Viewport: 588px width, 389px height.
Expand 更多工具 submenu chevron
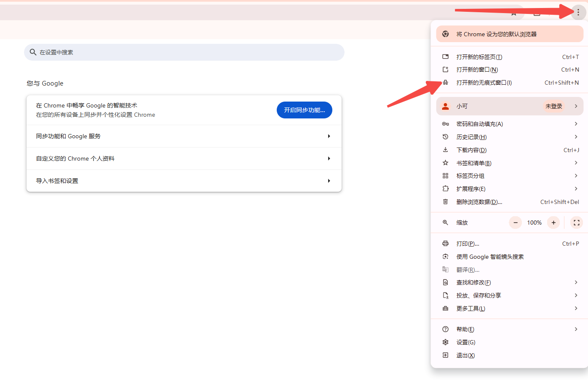576,309
